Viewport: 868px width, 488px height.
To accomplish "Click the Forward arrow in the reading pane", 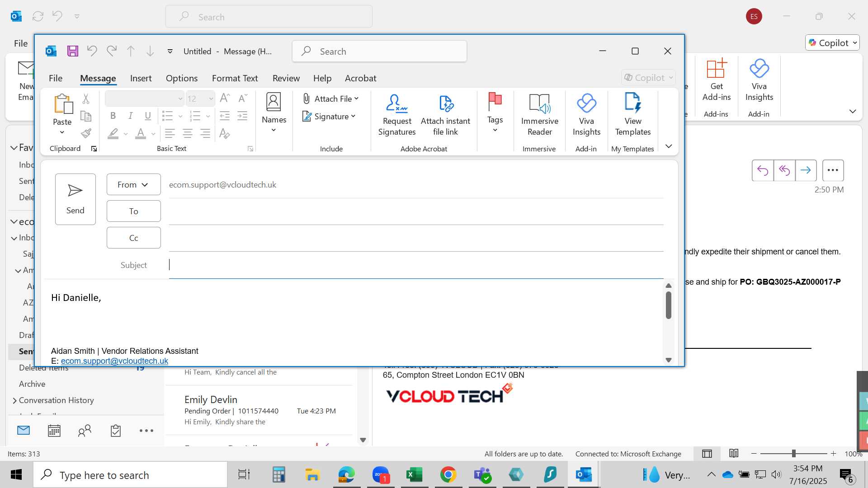I will (806, 170).
